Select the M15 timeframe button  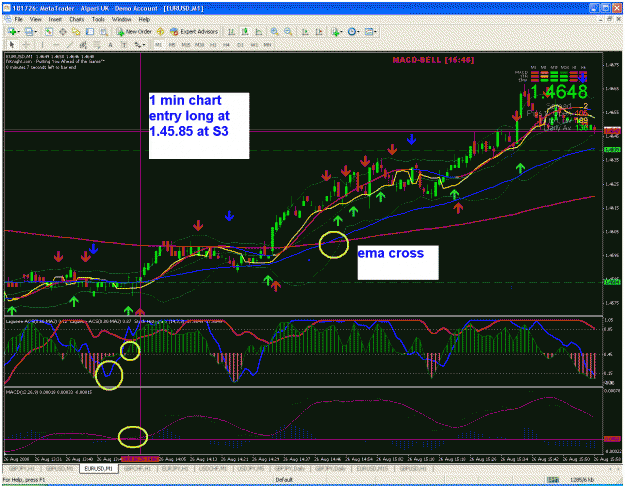pyautogui.click(x=186, y=45)
